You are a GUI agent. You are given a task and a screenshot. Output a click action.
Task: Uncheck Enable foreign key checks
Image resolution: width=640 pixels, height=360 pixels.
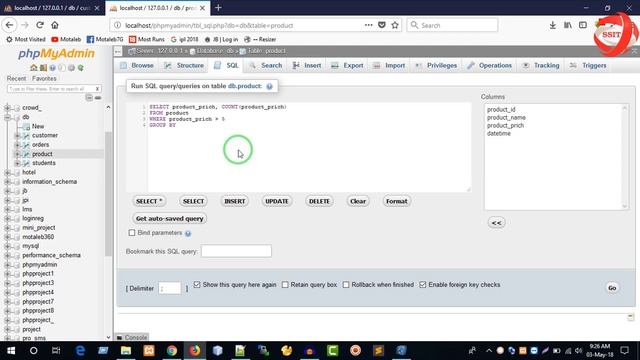423,284
